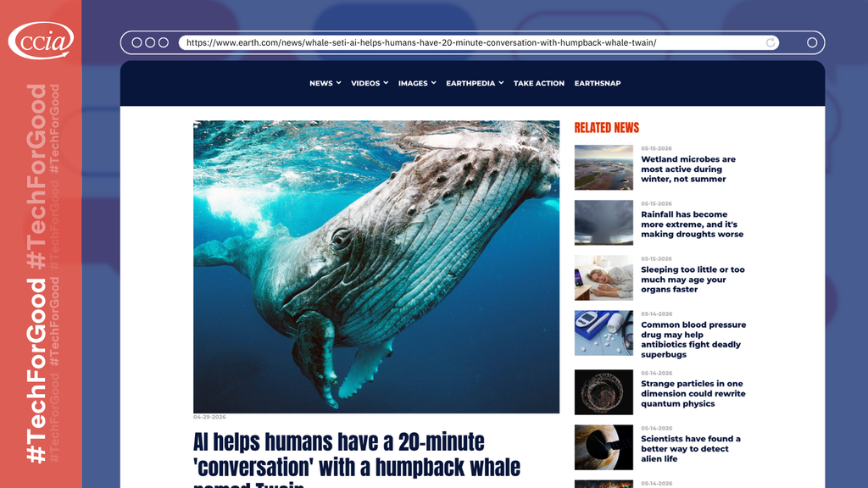Read 'Common blood pressure drug' article
This screenshot has width=868, height=488.
pos(693,339)
